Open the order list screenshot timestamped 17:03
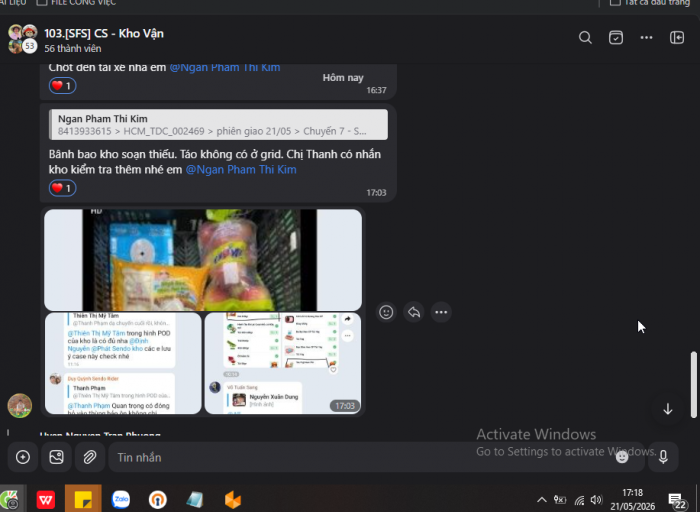This screenshot has height=512, width=700. coord(283,363)
